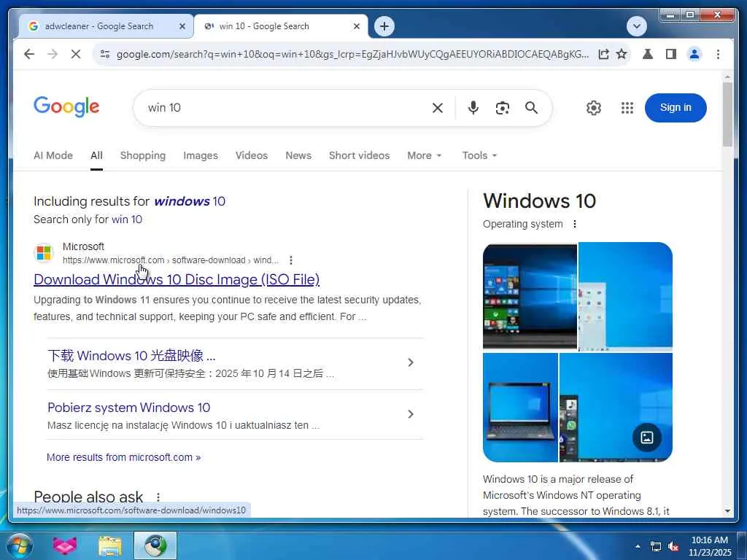Open the Tools dropdown
This screenshot has width=747, height=560.
click(x=479, y=156)
